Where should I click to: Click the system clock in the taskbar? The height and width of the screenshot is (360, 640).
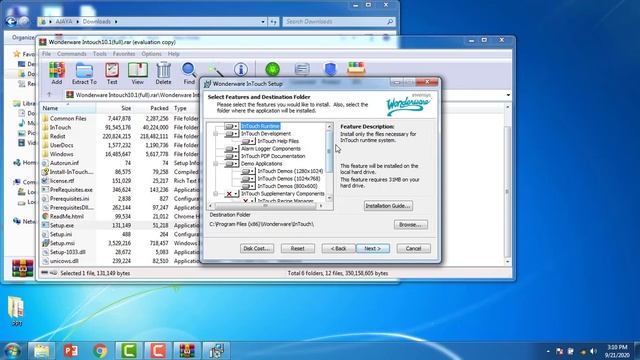[617, 351]
